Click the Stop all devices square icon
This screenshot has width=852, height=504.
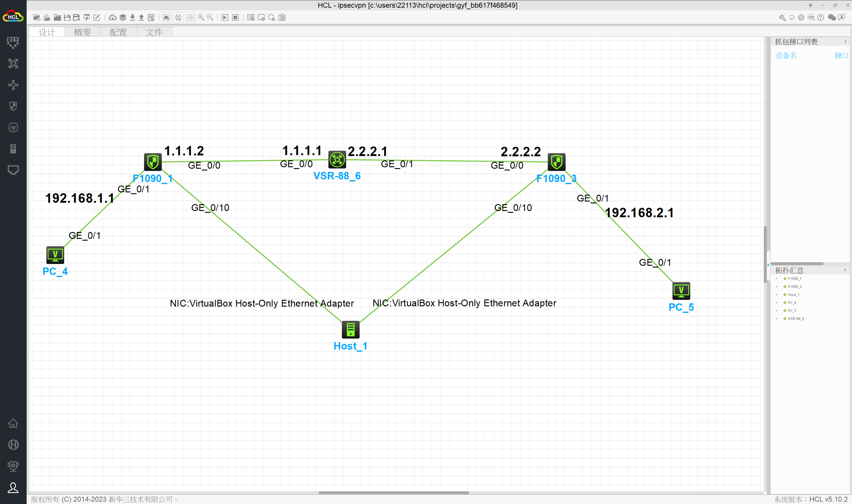(235, 18)
